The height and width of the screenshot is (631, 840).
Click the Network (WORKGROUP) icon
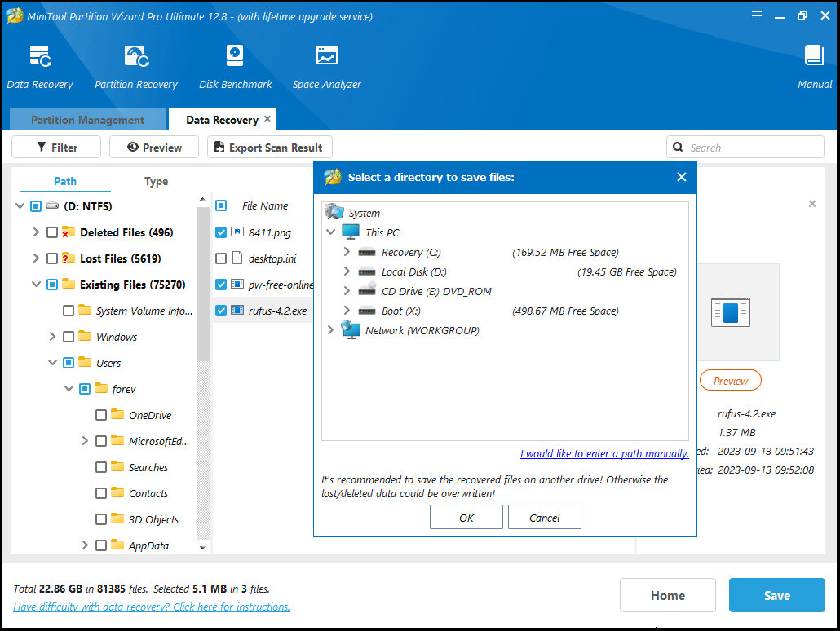[351, 330]
